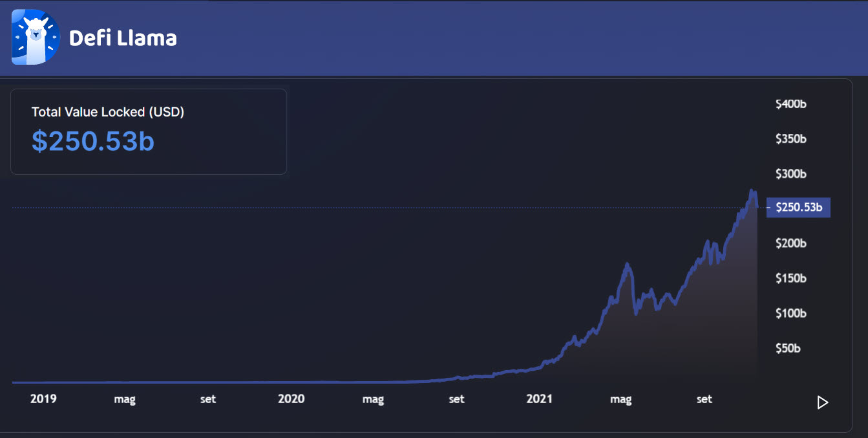Click the mag label after 2020
The height and width of the screenshot is (438, 868).
373,400
